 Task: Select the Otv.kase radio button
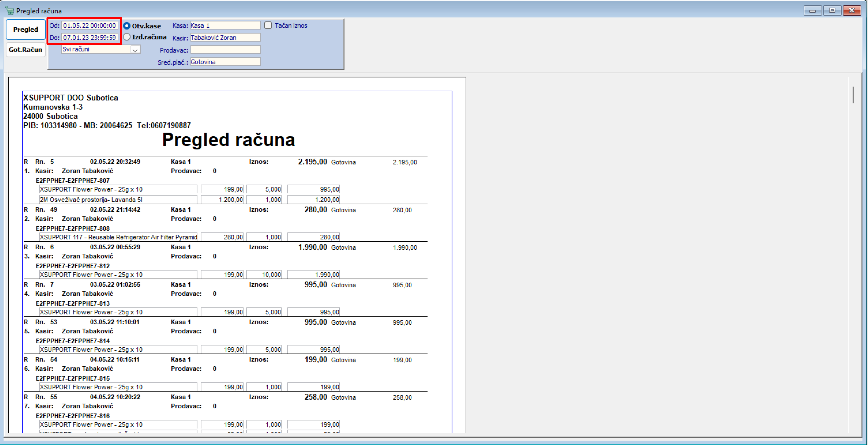point(127,26)
